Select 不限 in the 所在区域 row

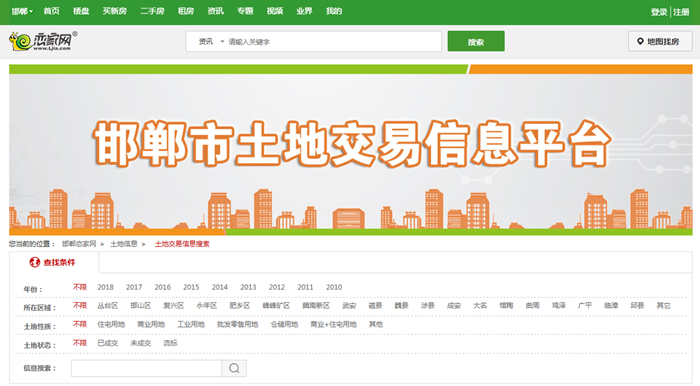click(80, 305)
